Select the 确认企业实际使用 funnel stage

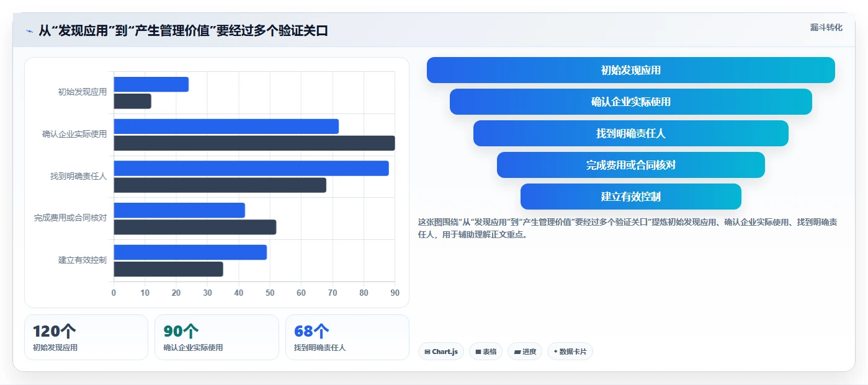631,102
